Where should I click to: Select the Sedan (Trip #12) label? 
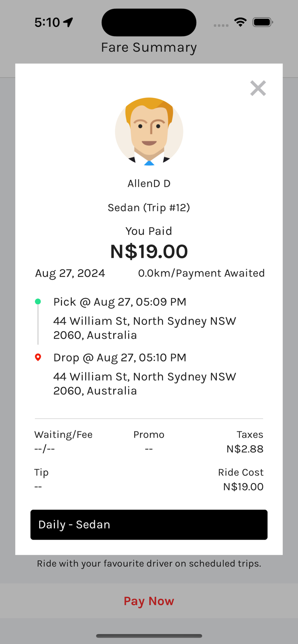click(x=149, y=207)
